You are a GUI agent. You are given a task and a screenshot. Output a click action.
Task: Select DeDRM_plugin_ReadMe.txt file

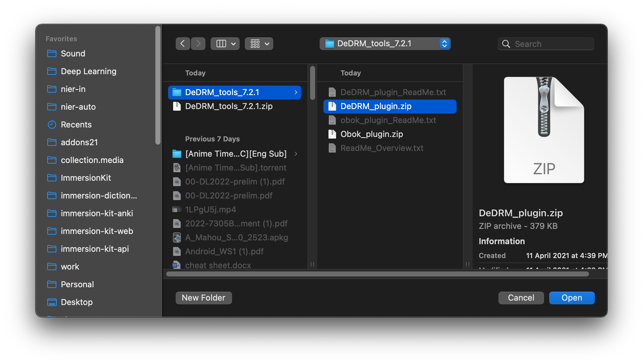pyautogui.click(x=393, y=92)
